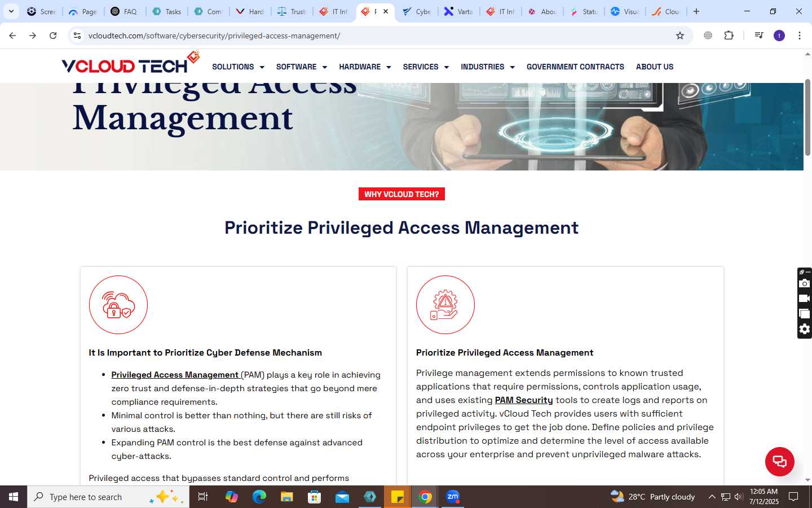Click heading Prioritize Privileged Access Management
The height and width of the screenshot is (508, 812).
(401, 227)
